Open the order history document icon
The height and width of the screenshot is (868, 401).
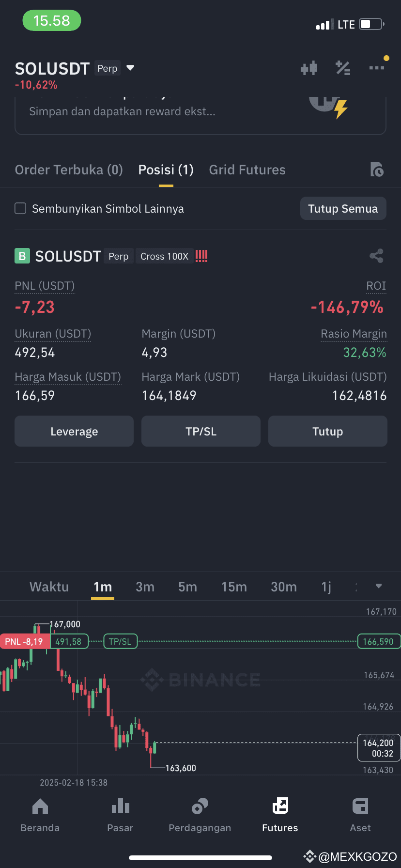[377, 170]
